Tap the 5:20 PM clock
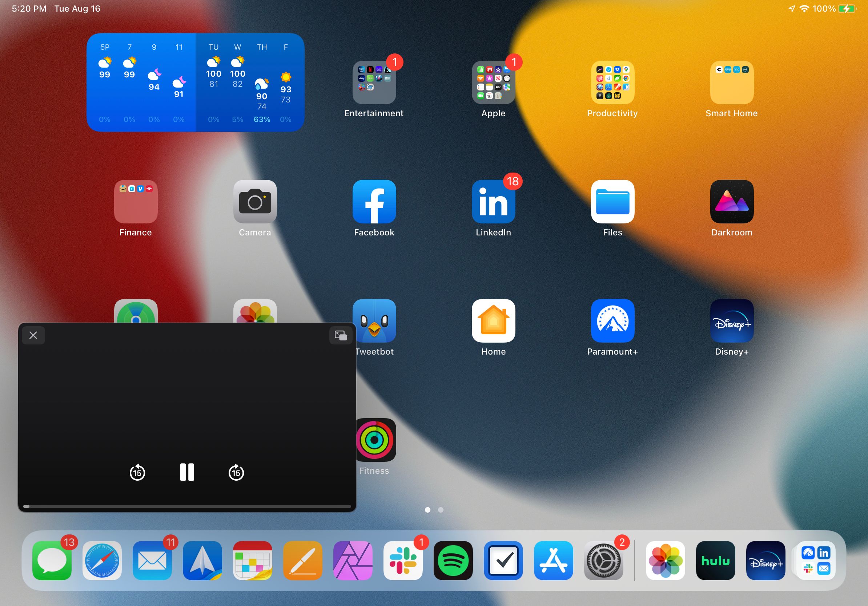 click(29, 9)
